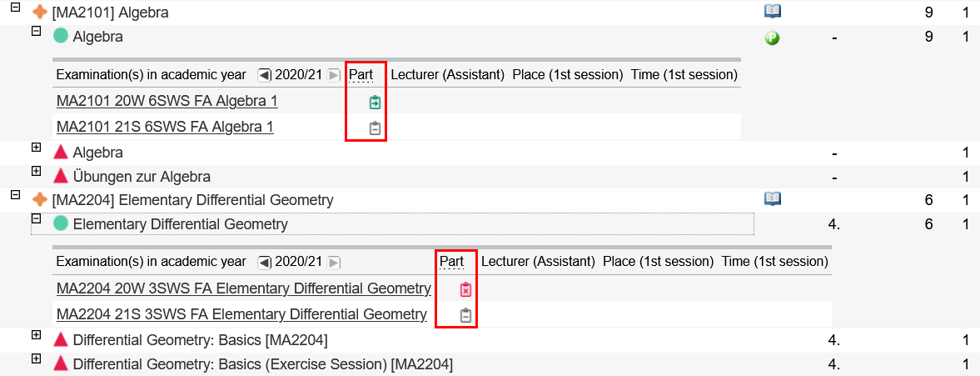
Task: Click the gray clipboard icon for MA2101 21S
Action: click(375, 128)
